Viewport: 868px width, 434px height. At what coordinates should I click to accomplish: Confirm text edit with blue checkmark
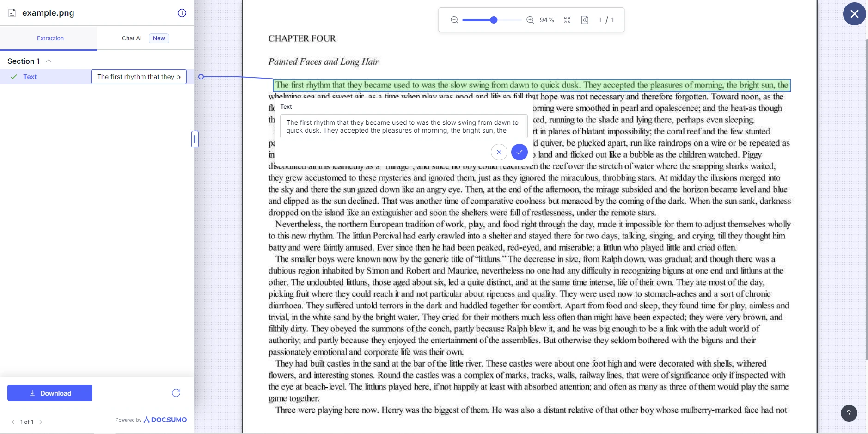point(520,152)
